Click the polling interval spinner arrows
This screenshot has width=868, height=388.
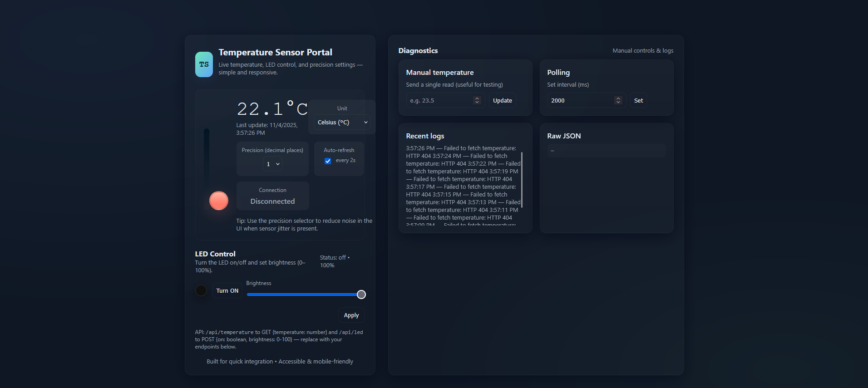click(618, 100)
